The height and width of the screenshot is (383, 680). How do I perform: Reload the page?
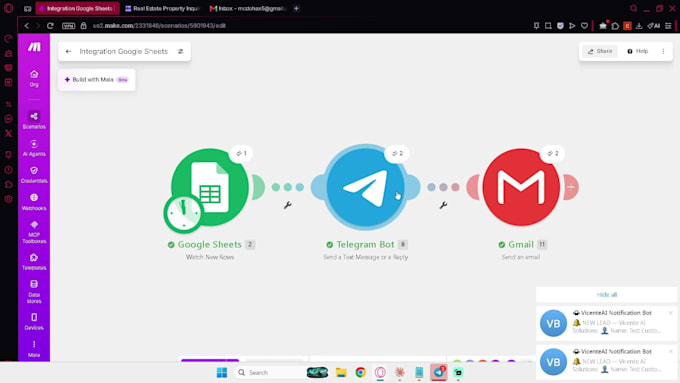[50, 26]
